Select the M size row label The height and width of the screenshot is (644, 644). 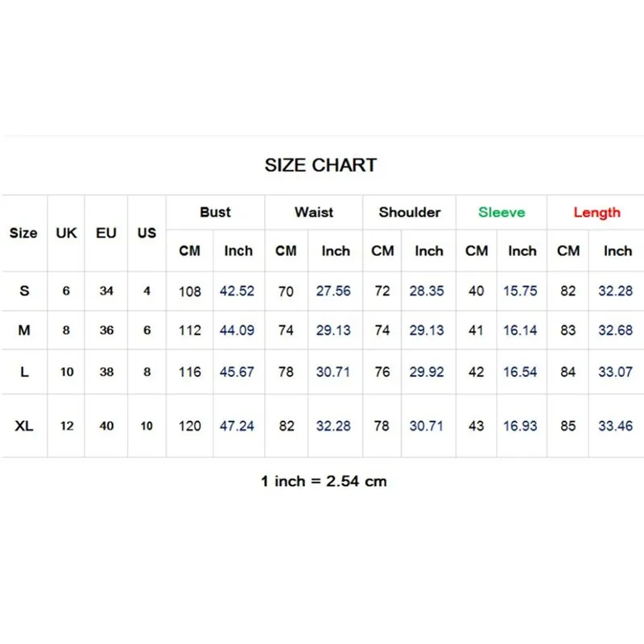click(24, 330)
